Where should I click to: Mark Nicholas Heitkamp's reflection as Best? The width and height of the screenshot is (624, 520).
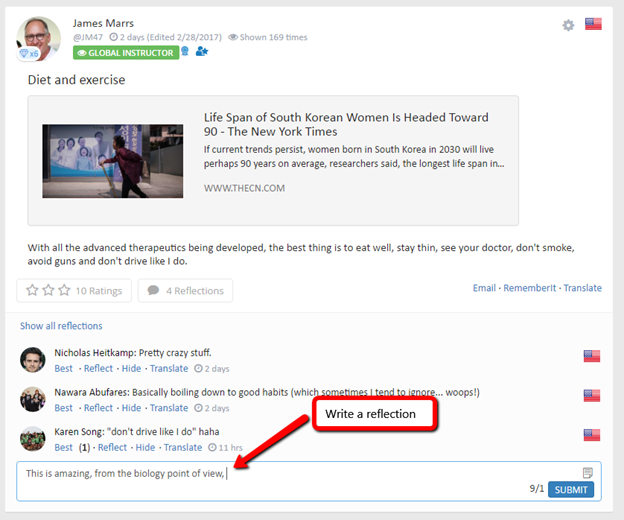tap(64, 368)
